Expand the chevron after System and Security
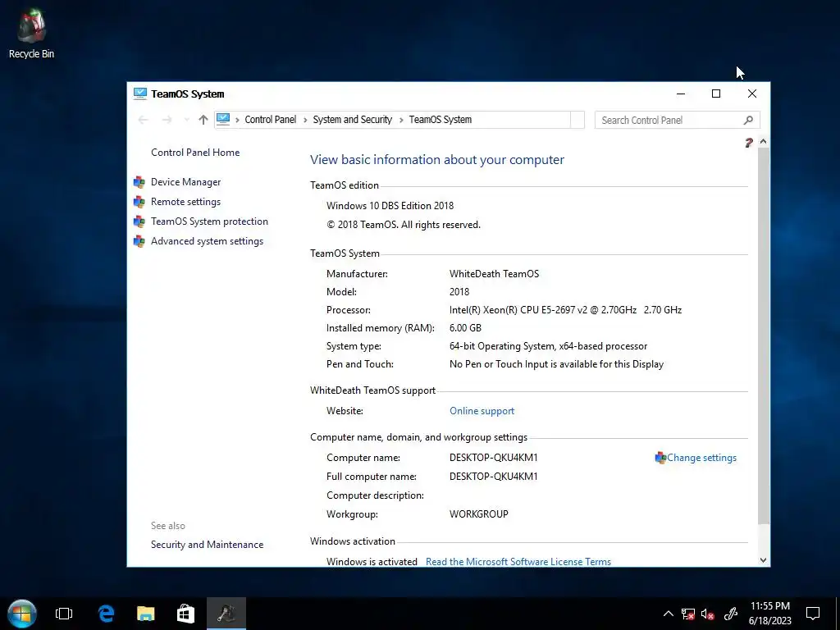Image resolution: width=840 pixels, height=630 pixels. click(x=400, y=120)
